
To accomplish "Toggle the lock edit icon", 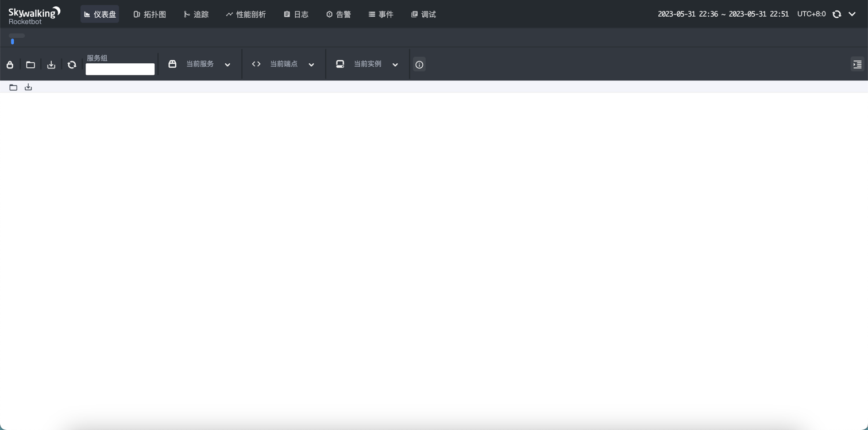I will (10, 64).
